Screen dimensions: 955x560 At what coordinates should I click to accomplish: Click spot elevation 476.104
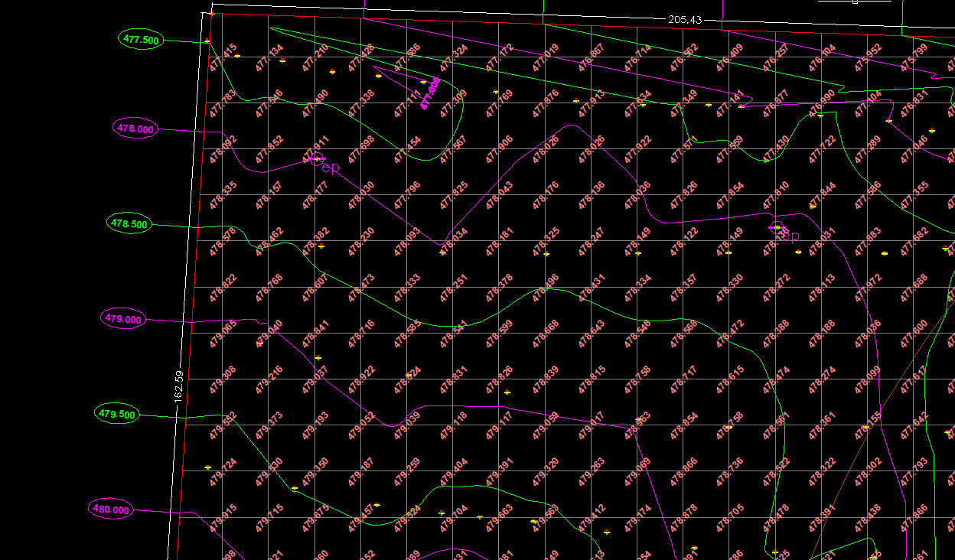[x=823, y=58]
